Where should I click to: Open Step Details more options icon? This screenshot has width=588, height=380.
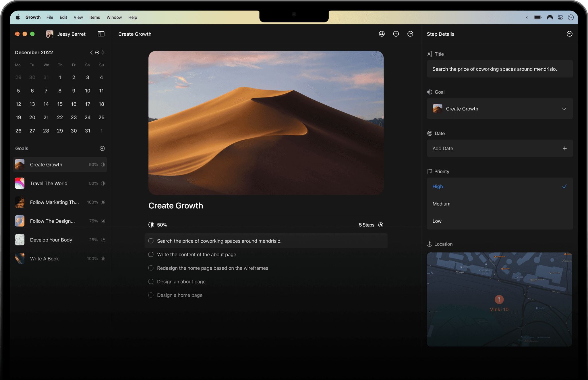tap(569, 34)
